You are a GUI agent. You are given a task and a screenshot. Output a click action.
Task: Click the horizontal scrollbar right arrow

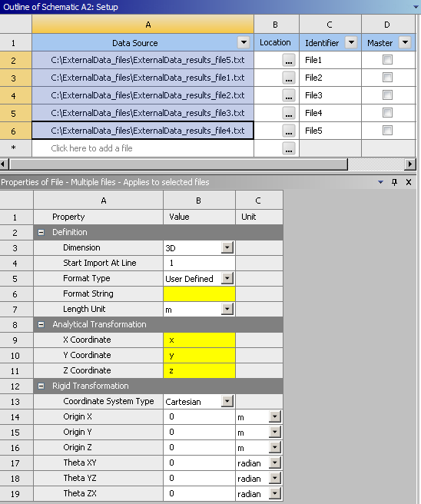coord(409,164)
